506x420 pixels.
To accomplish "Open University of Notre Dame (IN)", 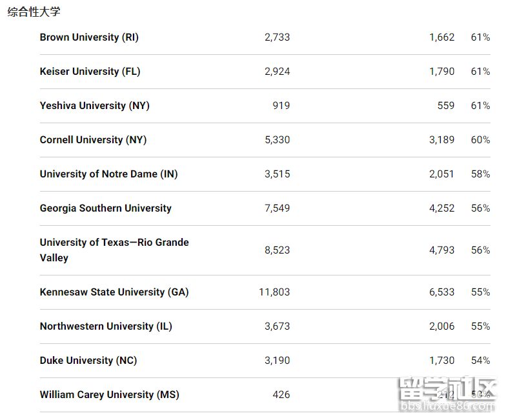I will point(108,174).
